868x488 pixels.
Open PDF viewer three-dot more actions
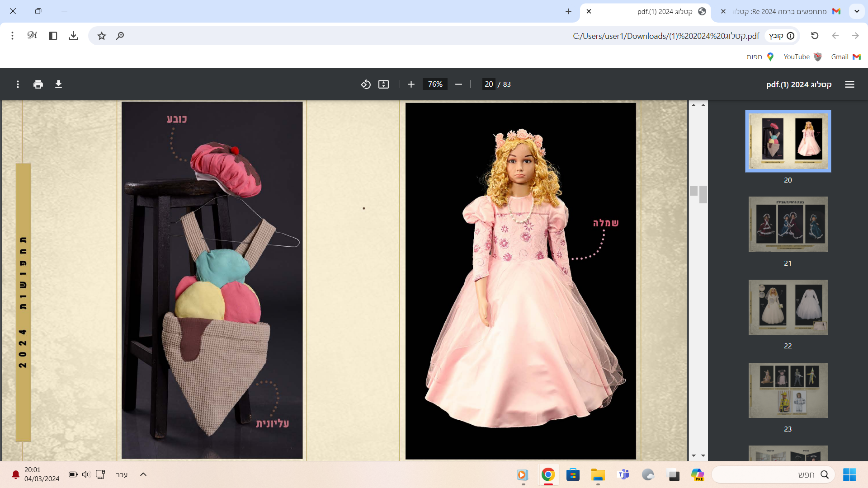click(x=18, y=84)
